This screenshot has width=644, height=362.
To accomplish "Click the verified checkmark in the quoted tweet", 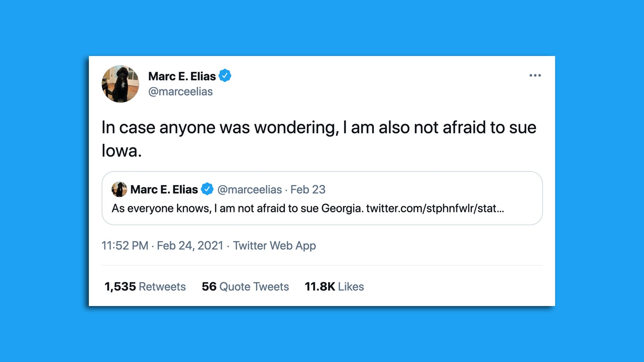I will point(207,189).
